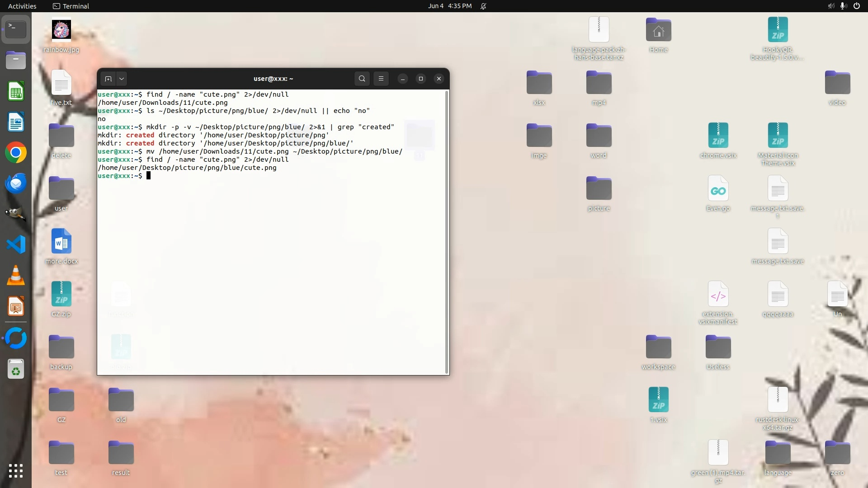This screenshot has height=488, width=868.
Task: Open the Trash in the dock
Action: tap(16, 370)
